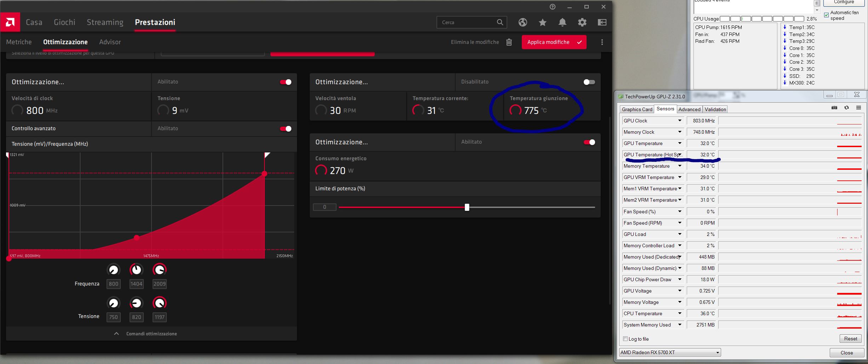Screen dimensions: 868x364
Task: Open the three-dot more options menu
Action: [x=602, y=42]
